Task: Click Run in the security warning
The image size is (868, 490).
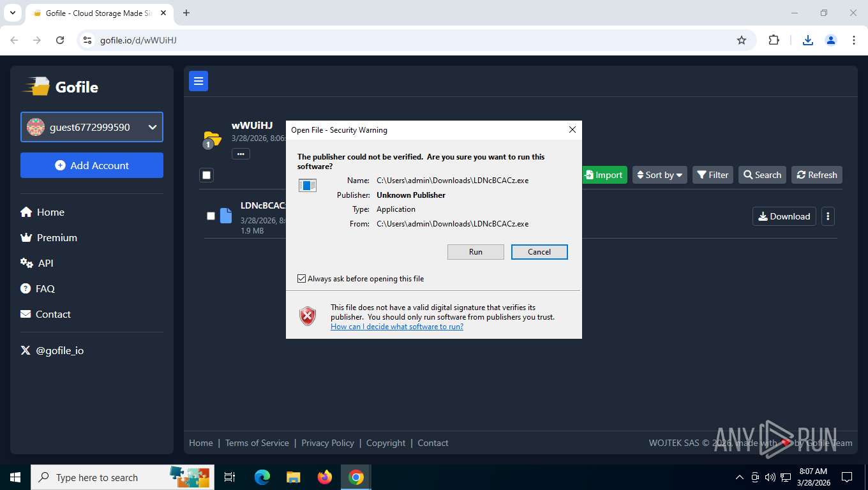Action: pos(475,252)
